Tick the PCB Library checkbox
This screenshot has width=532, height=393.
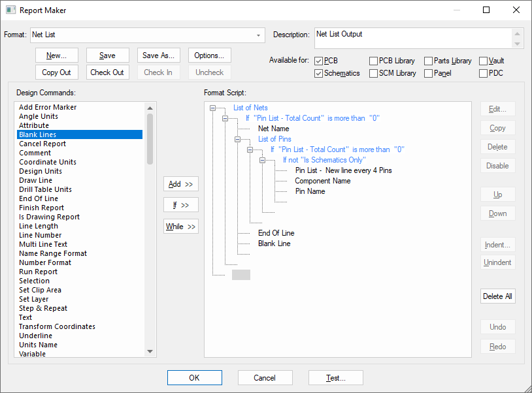373,61
